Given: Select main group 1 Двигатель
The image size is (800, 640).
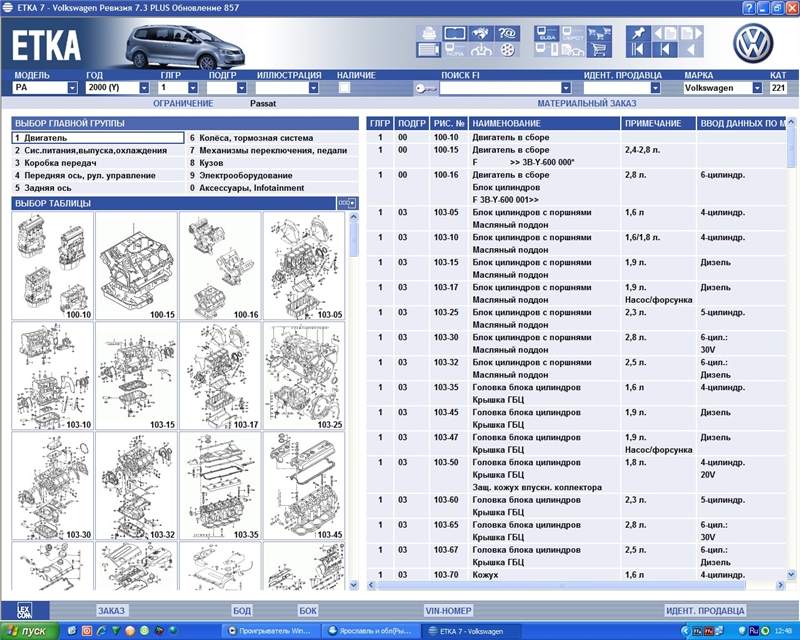Looking at the screenshot, I should tap(98, 138).
